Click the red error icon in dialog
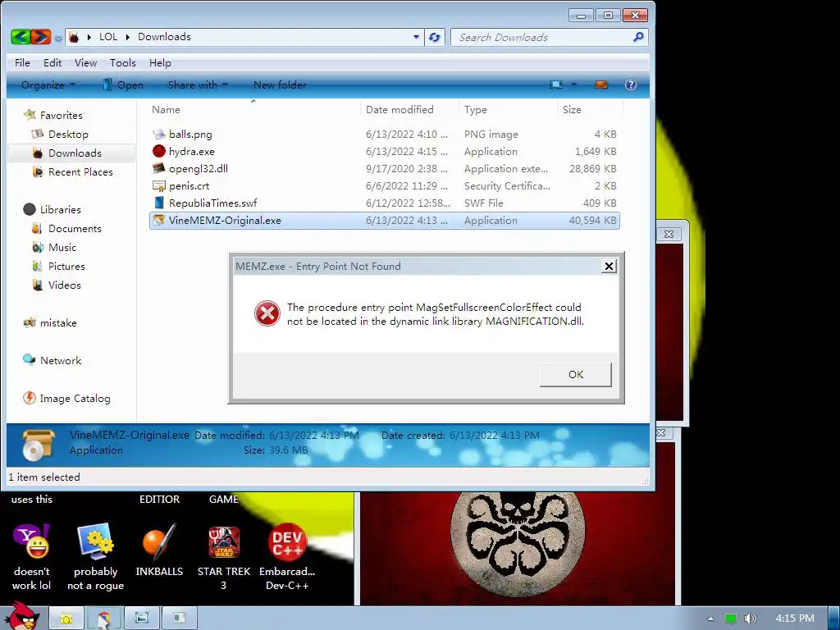This screenshot has height=630, width=840. pyautogui.click(x=267, y=313)
